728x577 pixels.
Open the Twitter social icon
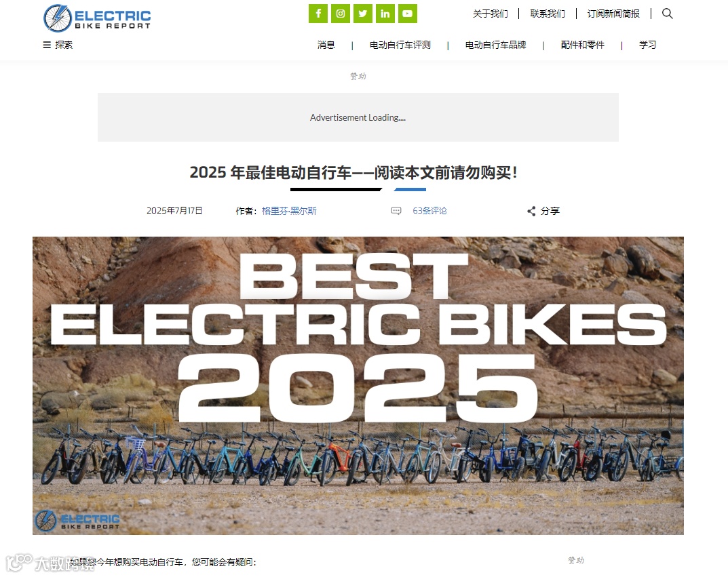pyautogui.click(x=362, y=14)
